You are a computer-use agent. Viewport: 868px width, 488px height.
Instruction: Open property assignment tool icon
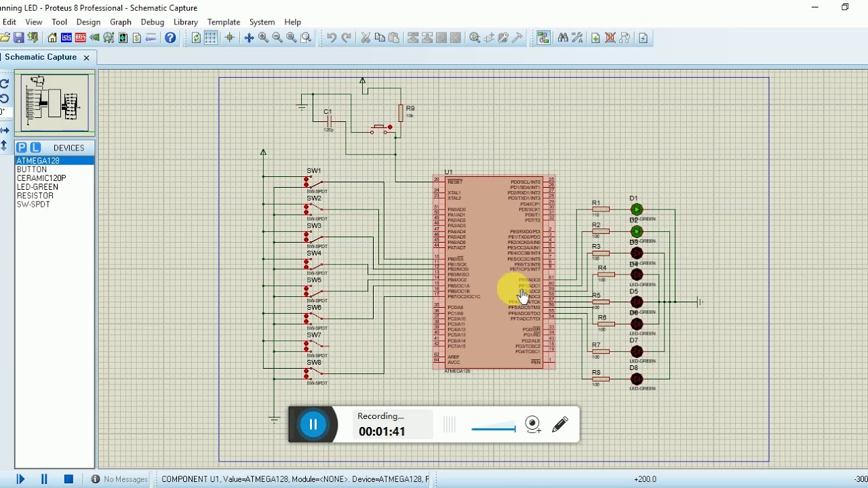577,38
